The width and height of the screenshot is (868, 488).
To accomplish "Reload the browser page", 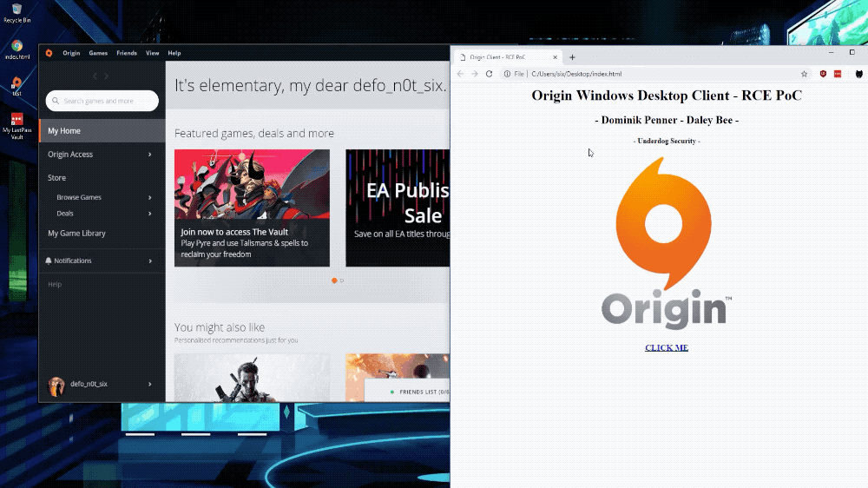I will click(x=489, y=74).
